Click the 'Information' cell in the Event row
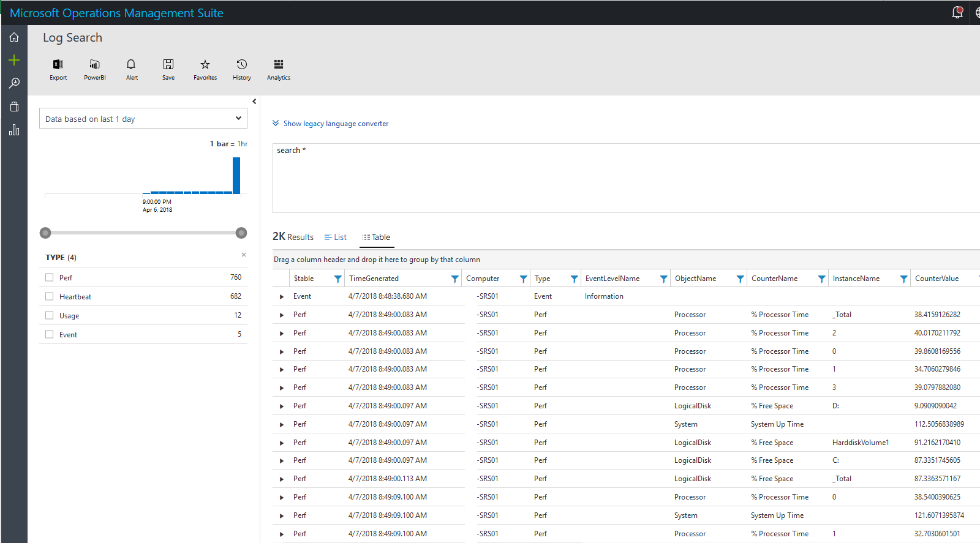 click(x=604, y=296)
